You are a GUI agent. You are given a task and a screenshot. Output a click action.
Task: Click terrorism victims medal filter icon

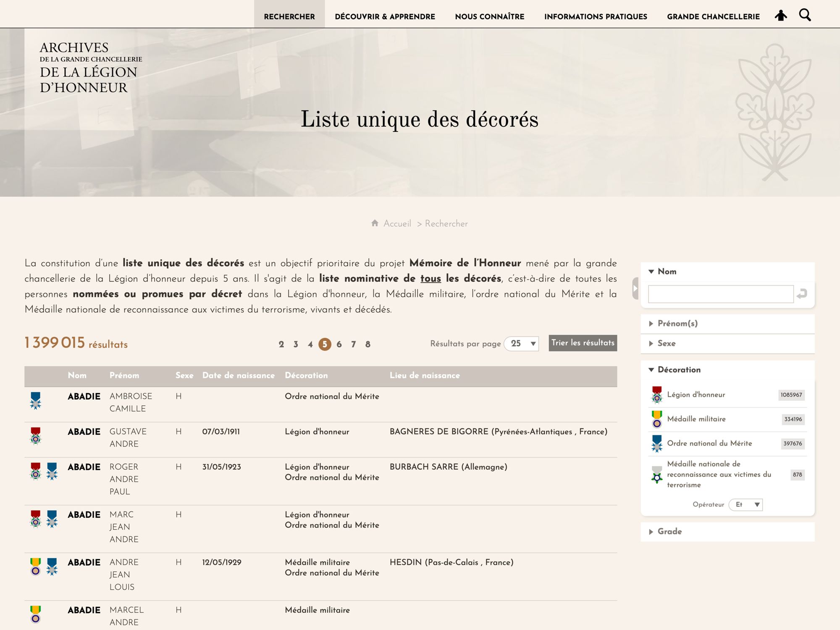657,475
